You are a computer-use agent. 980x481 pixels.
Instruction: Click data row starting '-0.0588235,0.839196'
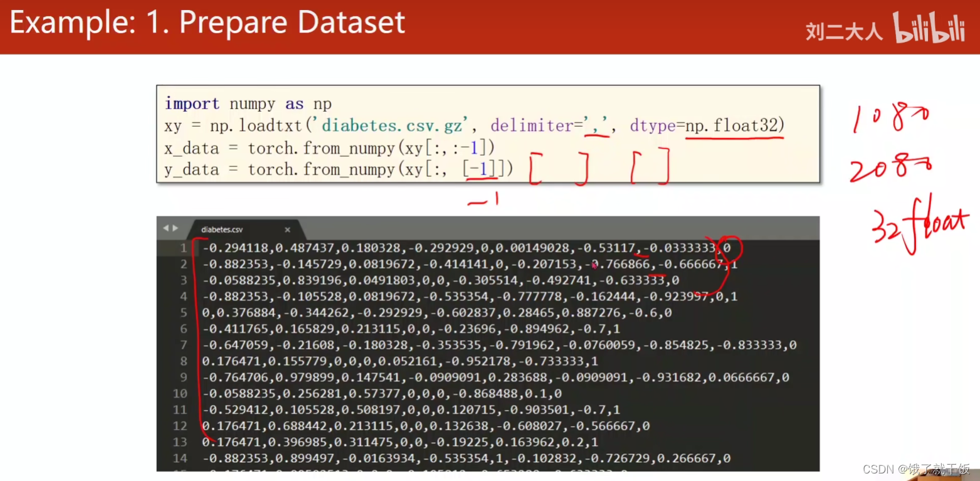tap(440, 280)
